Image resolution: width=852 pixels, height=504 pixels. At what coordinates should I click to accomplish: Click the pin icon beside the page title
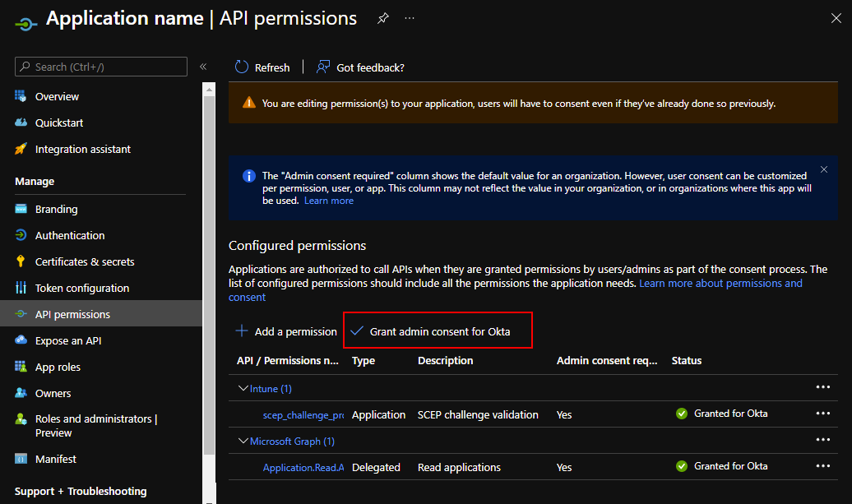click(382, 18)
